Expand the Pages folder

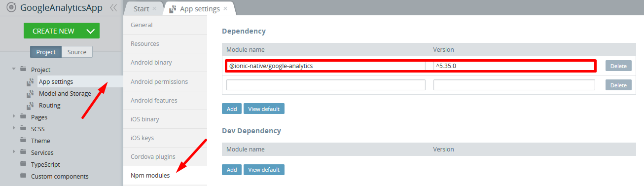14,117
